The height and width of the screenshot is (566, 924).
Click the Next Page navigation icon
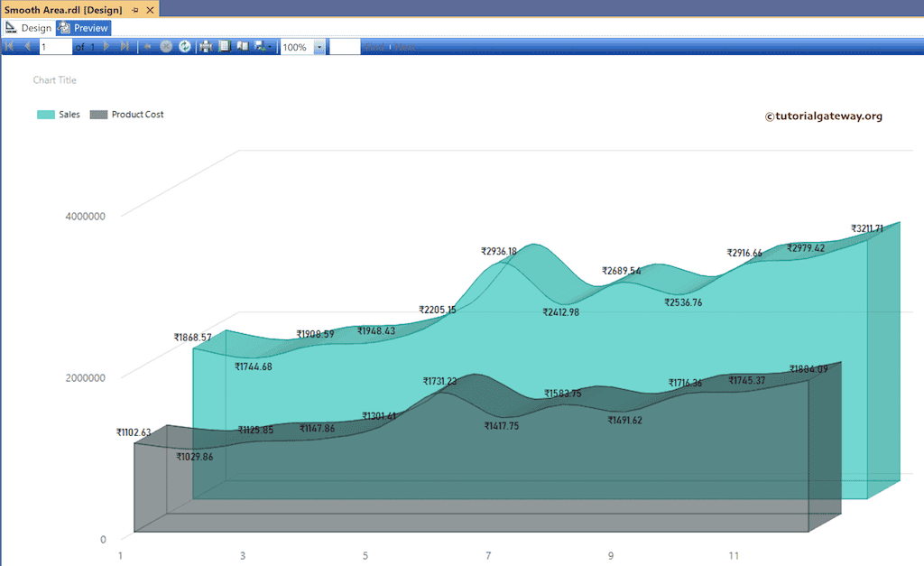(x=106, y=46)
